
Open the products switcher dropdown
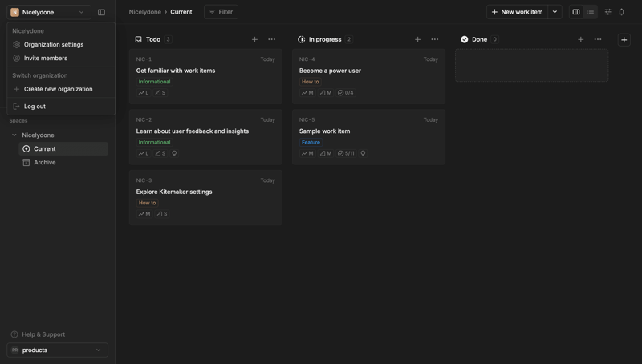coord(57,350)
